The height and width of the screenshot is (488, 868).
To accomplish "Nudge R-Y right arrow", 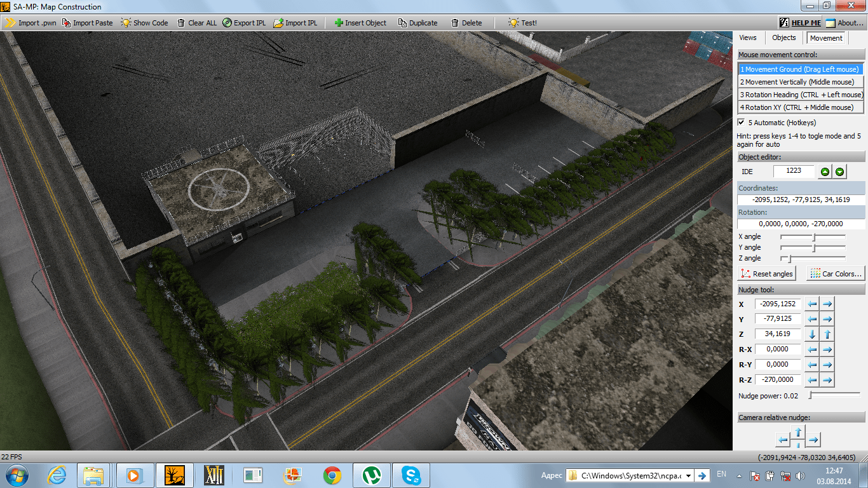I will coord(827,365).
